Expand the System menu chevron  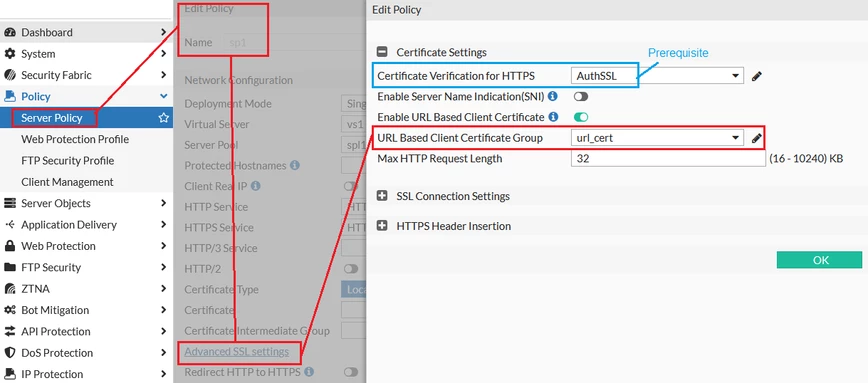click(x=163, y=54)
